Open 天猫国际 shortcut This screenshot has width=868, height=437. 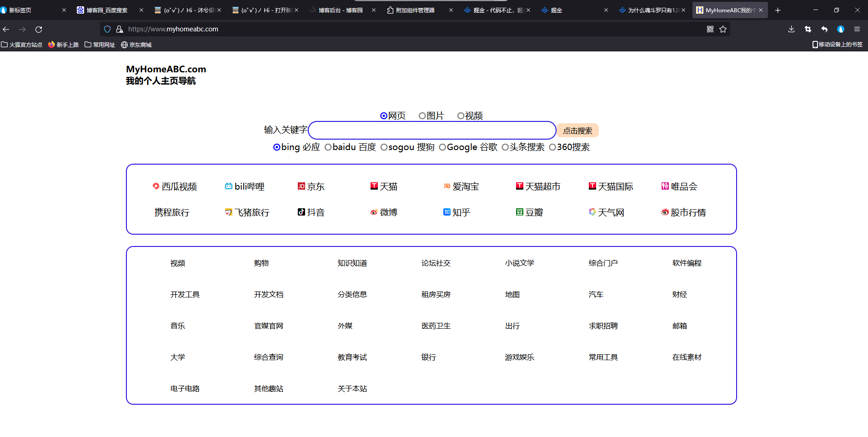click(611, 186)
